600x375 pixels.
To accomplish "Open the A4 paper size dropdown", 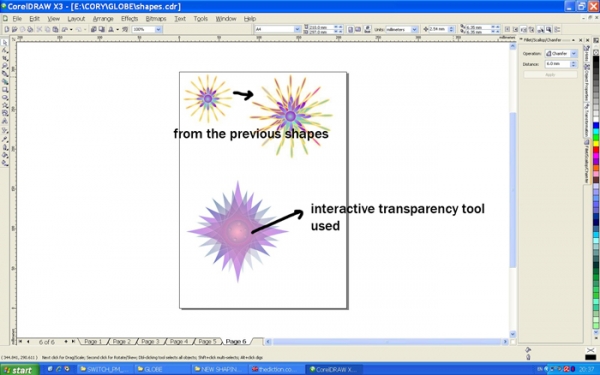I will pos(297,29).
